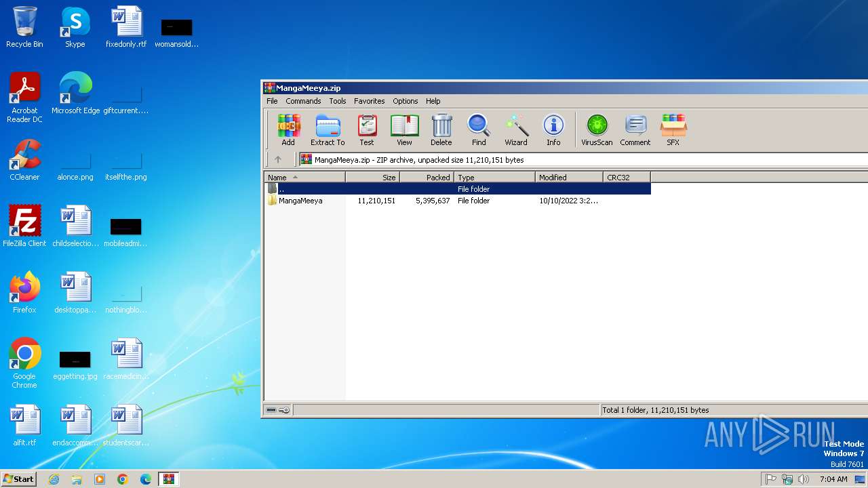
Task: Click the archive path address field
Action: [583, 160]
